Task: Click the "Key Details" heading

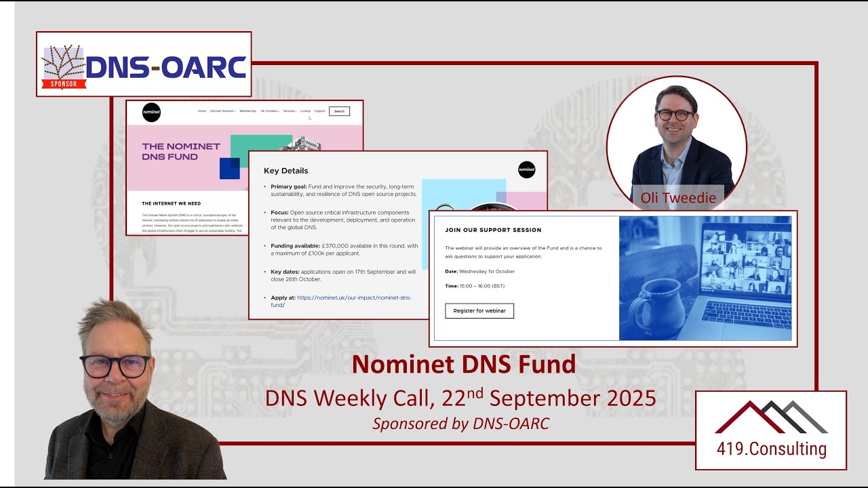Action: (285, 170)
